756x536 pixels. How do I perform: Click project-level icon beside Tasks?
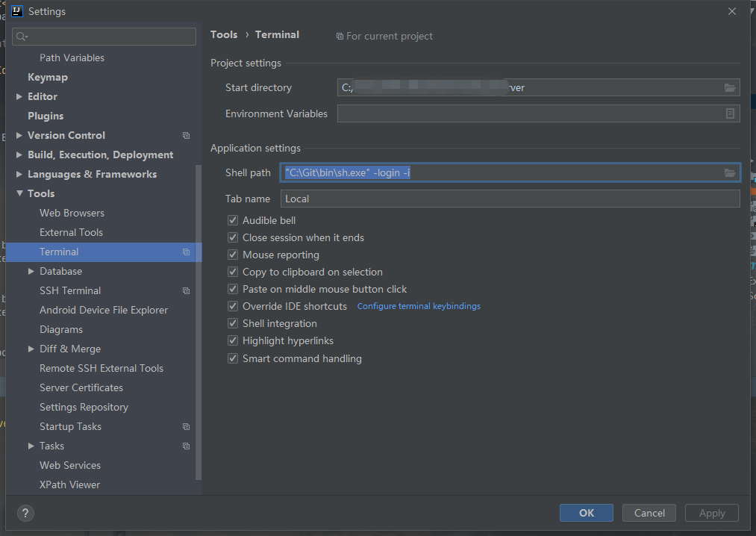click(x=186, y=446)
